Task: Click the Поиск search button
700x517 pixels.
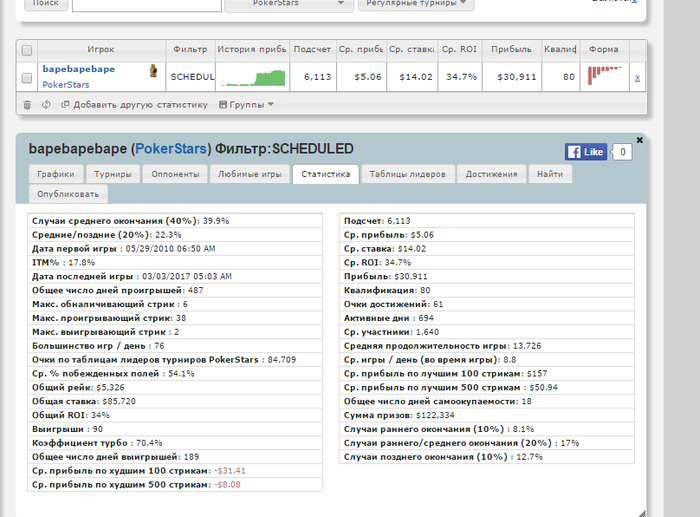Action: click(46, 4)
